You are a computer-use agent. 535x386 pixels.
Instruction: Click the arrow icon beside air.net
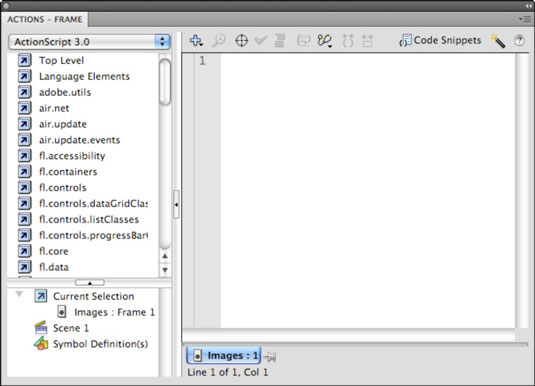coord(25,108)
